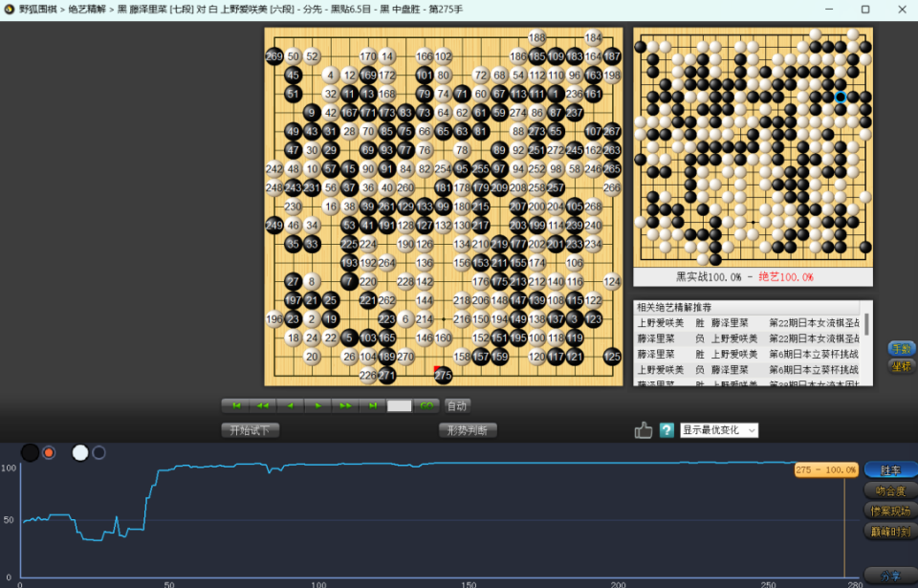Open row 藤泽里菜 负 上野爱咲美 第22期
Image resolution: width=918 pixels, height=588 pixels.
point(748,338)
